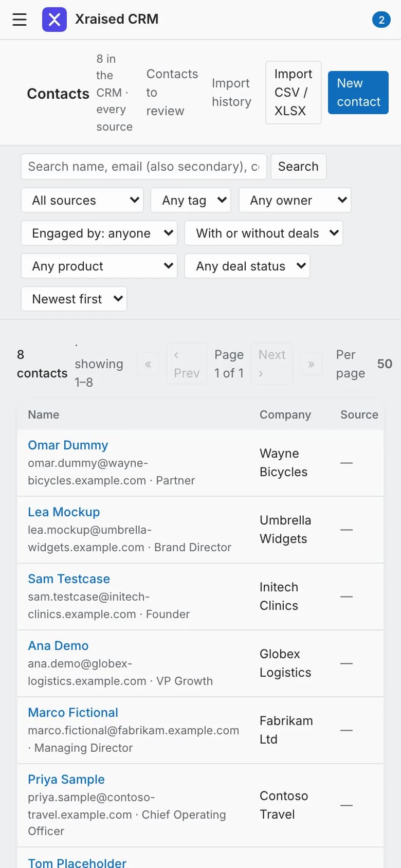Go to first page double-arrow button

tap(148, 364)
